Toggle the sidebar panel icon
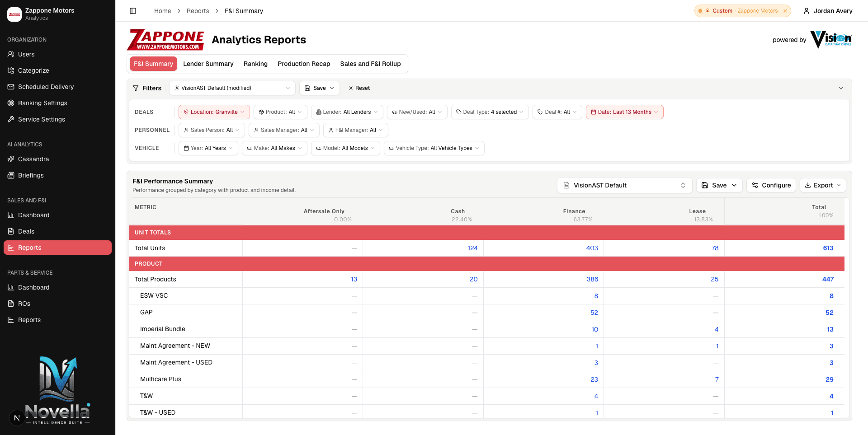Viewport: 868px width, 435px height. click(133, 11)
